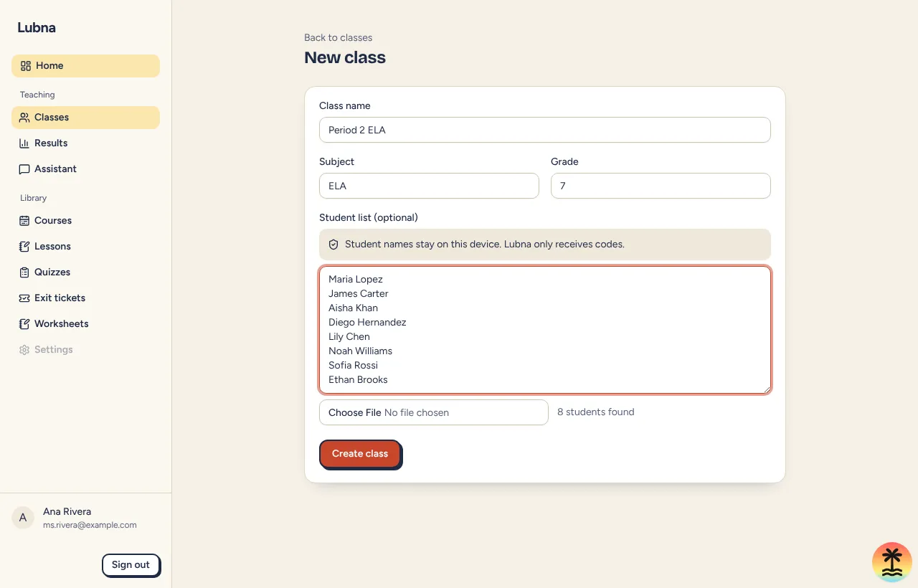Click the Exit tickets ticket icon

tap(24, 298)
